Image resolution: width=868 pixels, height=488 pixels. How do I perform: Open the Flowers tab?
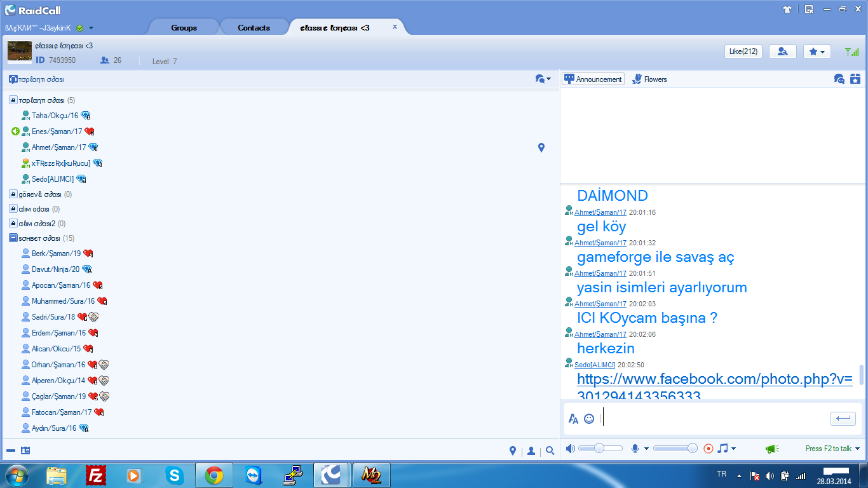click(x=649, y=79)
